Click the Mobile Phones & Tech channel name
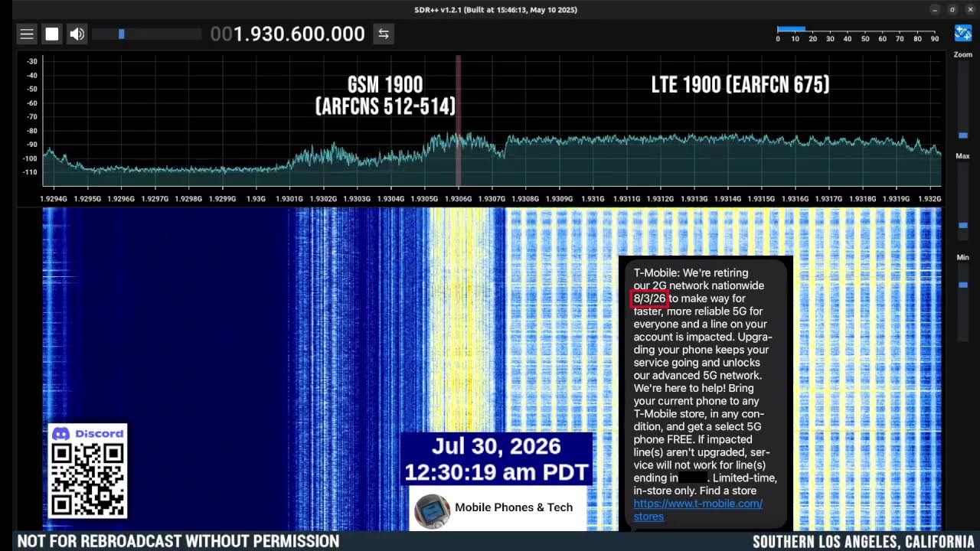This screenshot has height=551, width=980. [x=514, y=507]
